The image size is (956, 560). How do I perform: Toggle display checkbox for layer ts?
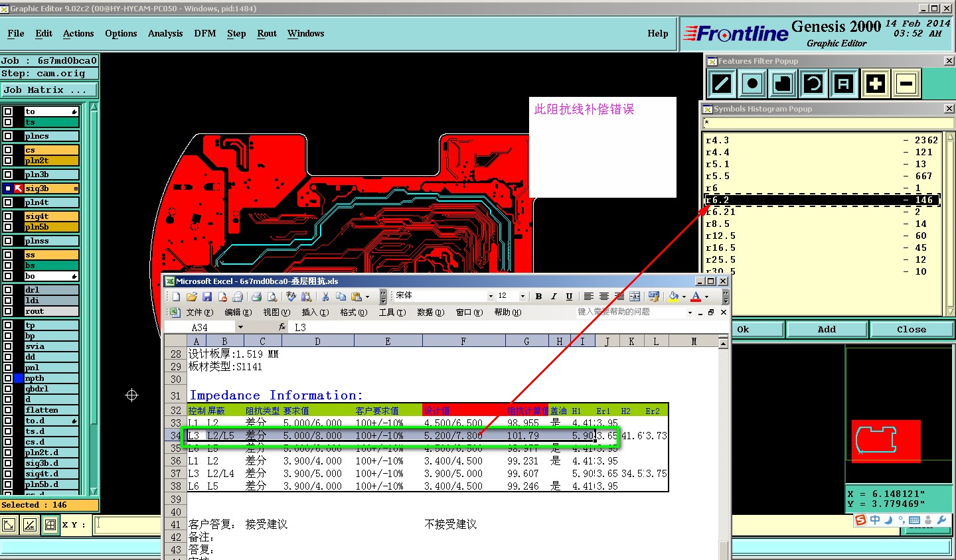pos(8,122)
